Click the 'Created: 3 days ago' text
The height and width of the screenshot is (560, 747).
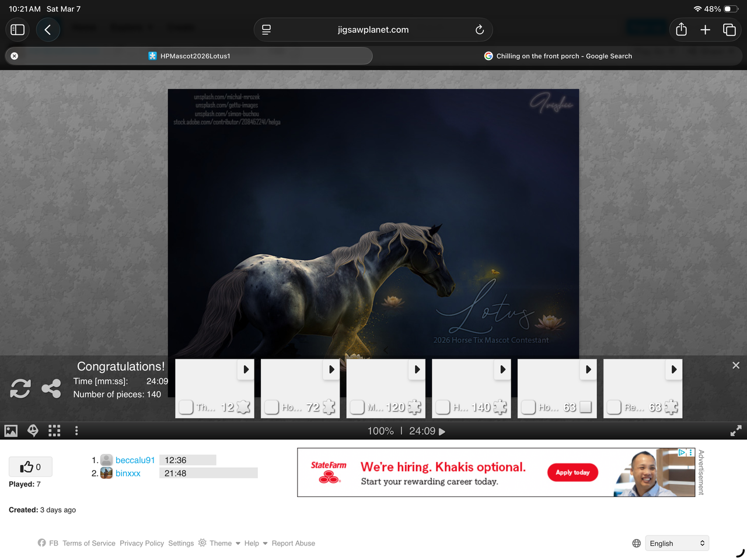pyautogui.click(x=42, y=510)
